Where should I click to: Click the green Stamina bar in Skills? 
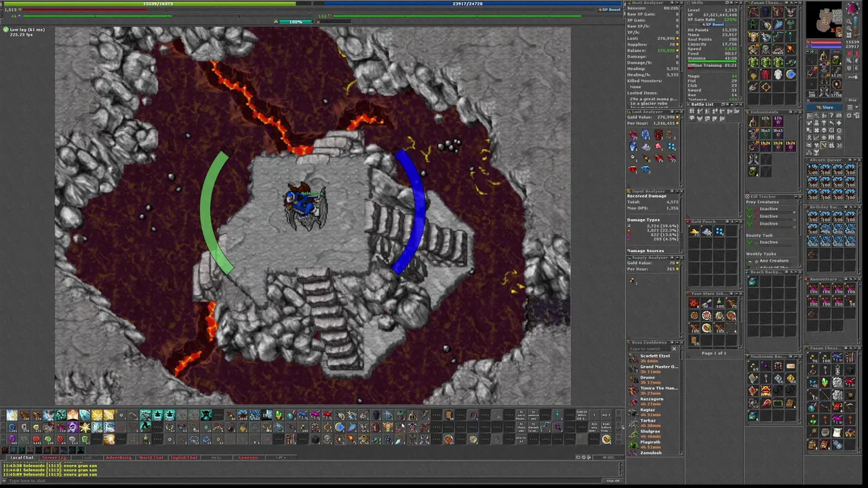(712, 61)
